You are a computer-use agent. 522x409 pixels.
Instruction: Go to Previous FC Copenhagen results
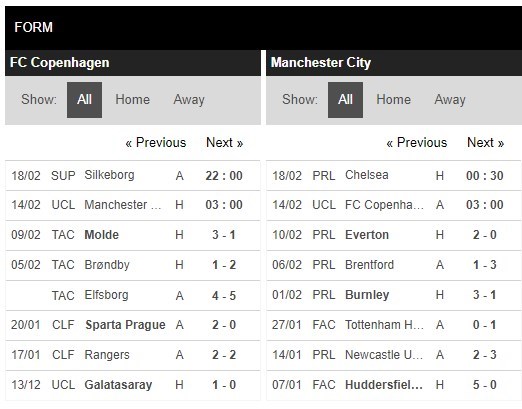tap(156, 143)
